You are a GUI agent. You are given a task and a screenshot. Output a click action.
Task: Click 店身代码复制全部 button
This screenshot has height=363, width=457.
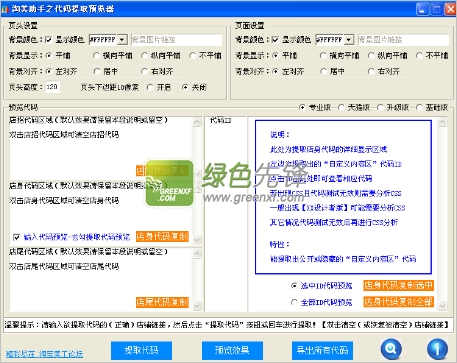pos(398,302)
